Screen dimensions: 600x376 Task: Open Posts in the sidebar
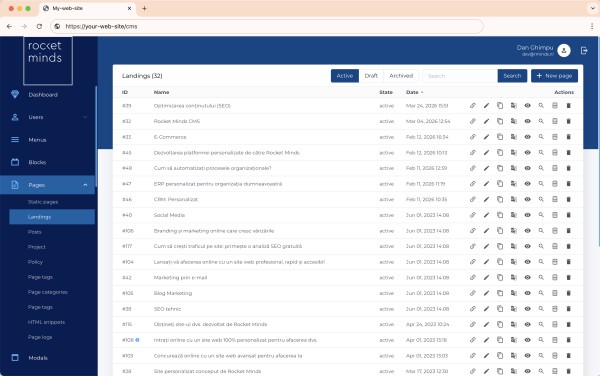tap(34, 232)
